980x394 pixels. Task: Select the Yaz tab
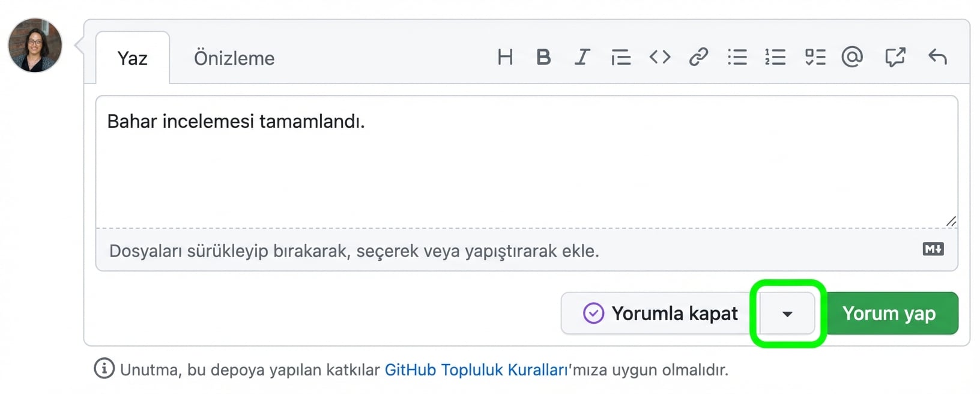click(x=132, y=58)
